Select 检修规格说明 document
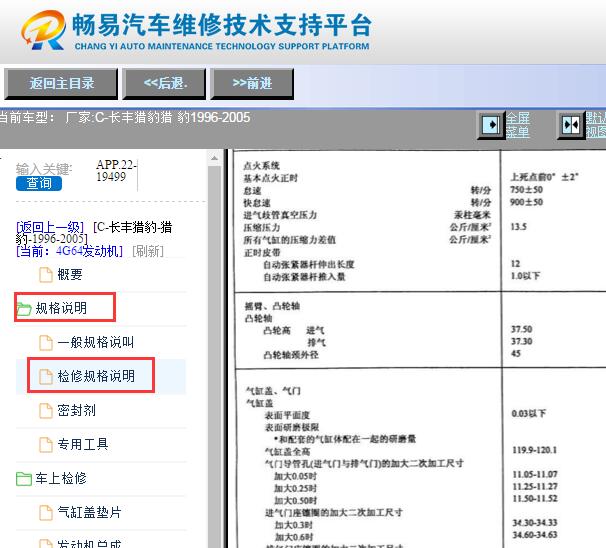The height and width of the screenshot is (548, 606). (x=96, y=376)
